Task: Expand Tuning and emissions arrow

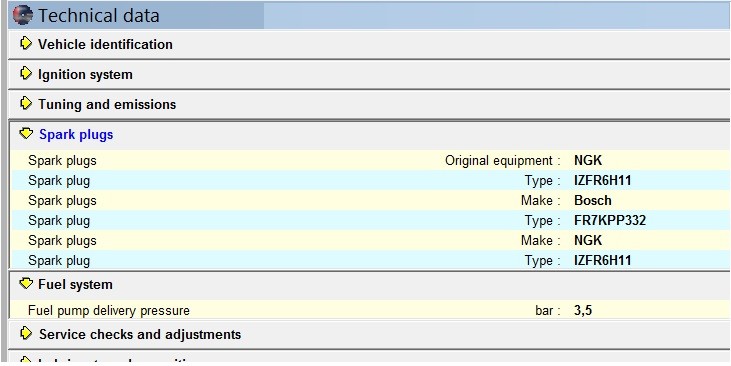Action: pyautogui.click(x=26, y=103)
